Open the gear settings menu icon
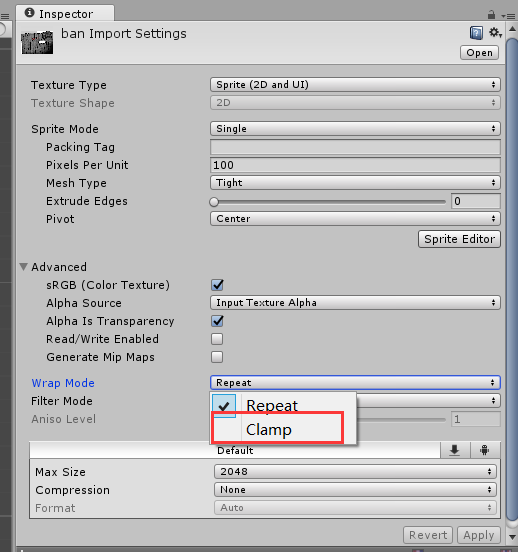518x552 pixels. (x=495, y=33)
